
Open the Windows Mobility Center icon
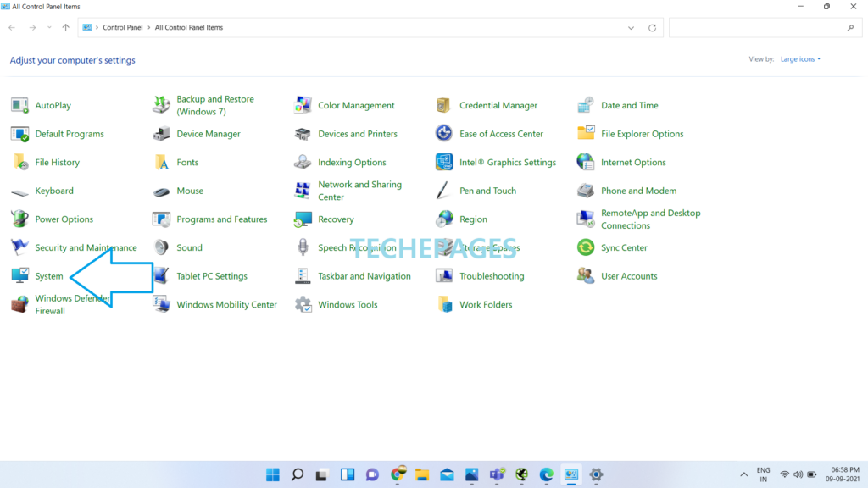tap(161, 304)
